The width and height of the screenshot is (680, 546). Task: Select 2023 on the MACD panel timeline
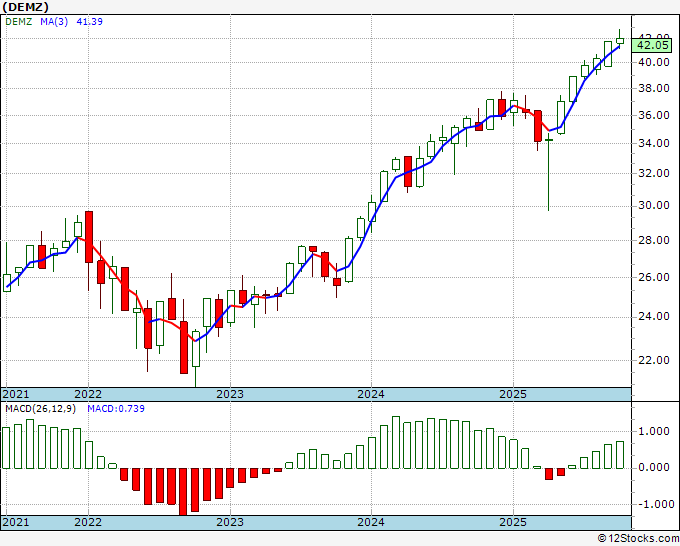pyautogui.click(x=230, y=522)
